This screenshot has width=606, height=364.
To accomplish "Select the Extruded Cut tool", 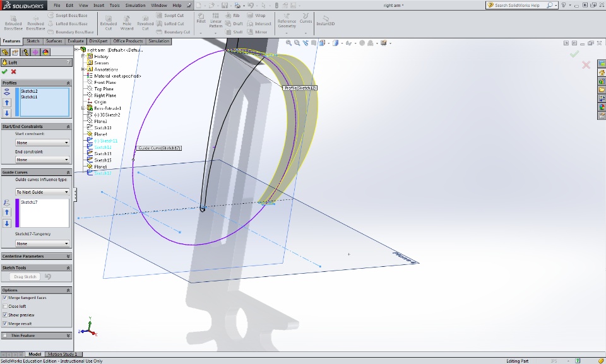I will pyautogui.click(x=109, y=23).
